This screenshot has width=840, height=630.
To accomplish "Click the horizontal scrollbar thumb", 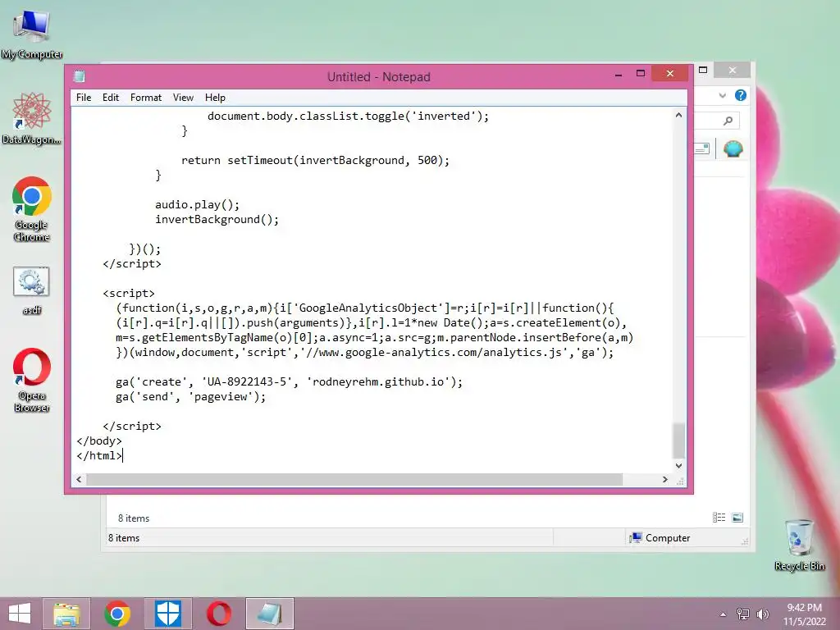I will click(354, 479).
